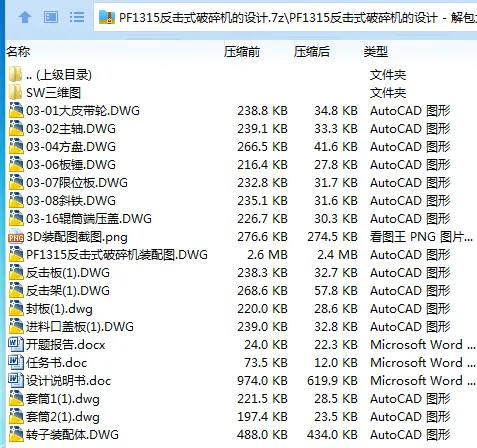Select file name 03-08斜铁.DWG
Image resolution: width=477 pixels, height=448 pixels.
tap(71, 201)
